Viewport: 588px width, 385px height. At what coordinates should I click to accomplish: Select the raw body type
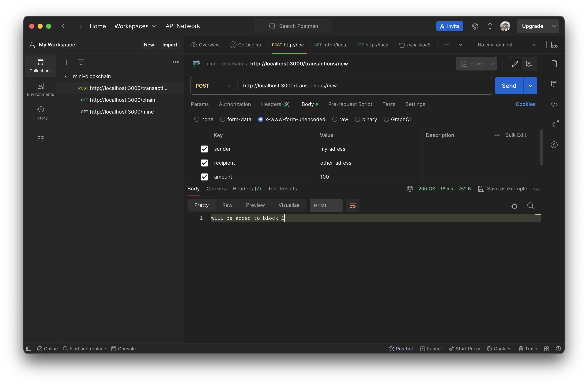pyautogui.click(x=335, y=119)
